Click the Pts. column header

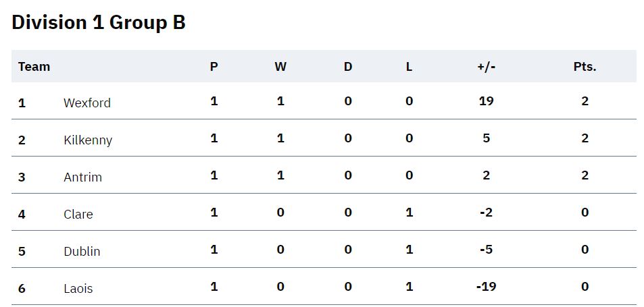(585, 66)
